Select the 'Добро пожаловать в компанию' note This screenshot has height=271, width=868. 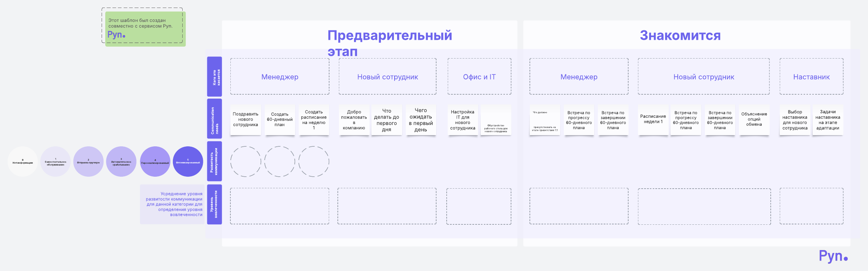[354, 120]
